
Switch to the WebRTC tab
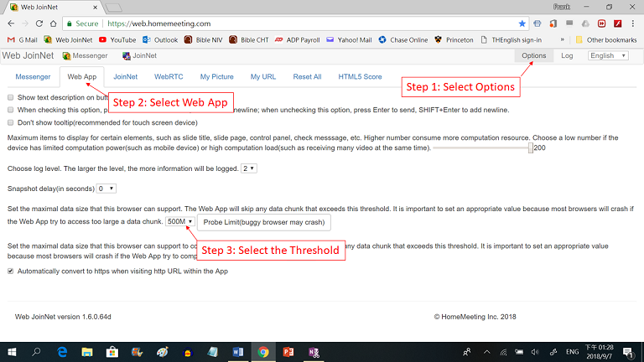coord(169,77)
